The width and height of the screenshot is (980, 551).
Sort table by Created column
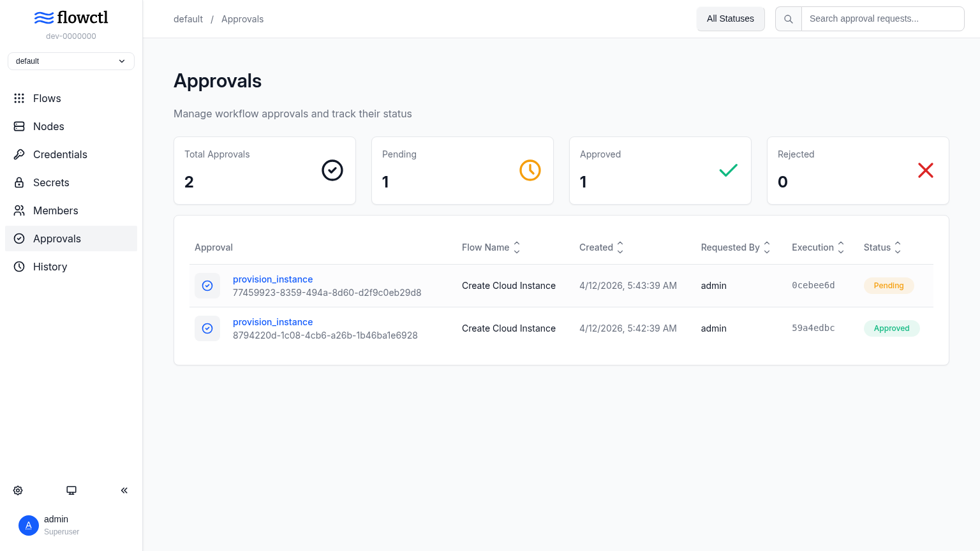pos(601,247)
